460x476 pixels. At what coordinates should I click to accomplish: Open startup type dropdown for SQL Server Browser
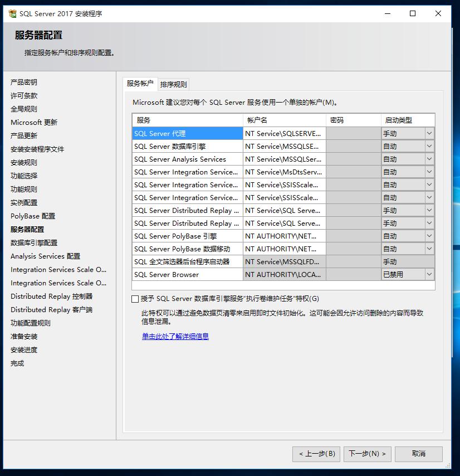coord(429,274)
